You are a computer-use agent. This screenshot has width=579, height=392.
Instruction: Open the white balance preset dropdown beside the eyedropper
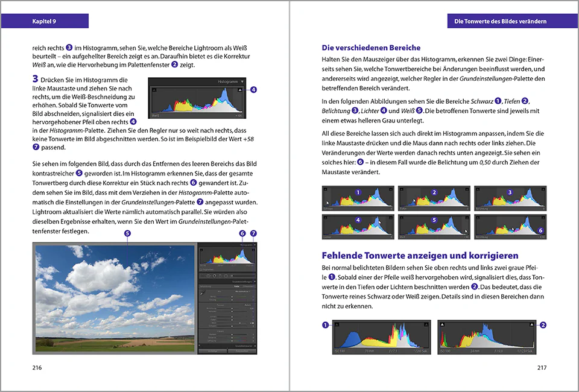point(242,292)
